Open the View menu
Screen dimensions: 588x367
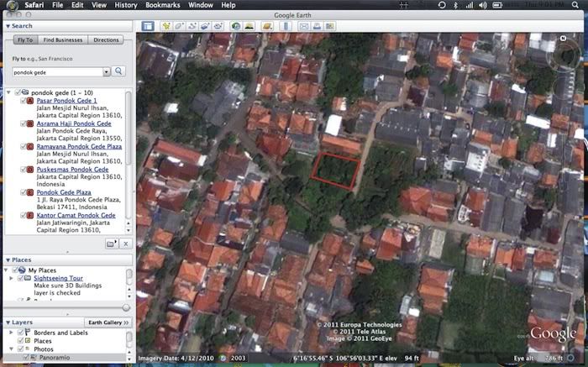[x=99, y=5]
